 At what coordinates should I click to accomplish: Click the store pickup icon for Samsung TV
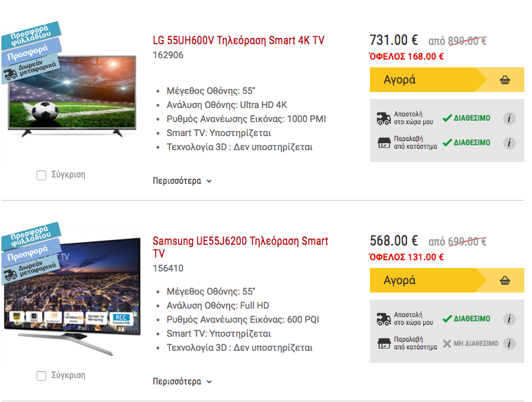[x=384, y=343]
